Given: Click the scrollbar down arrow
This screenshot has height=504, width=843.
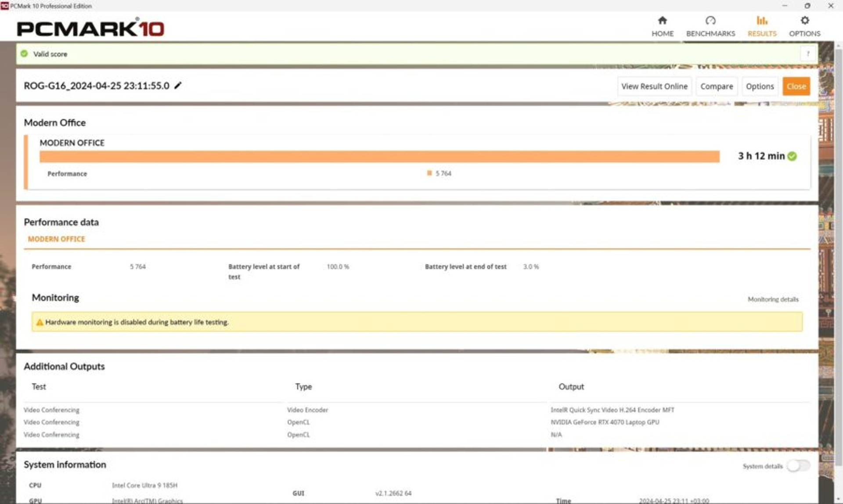Looking at the screenshot, I should tap(838, 500).
